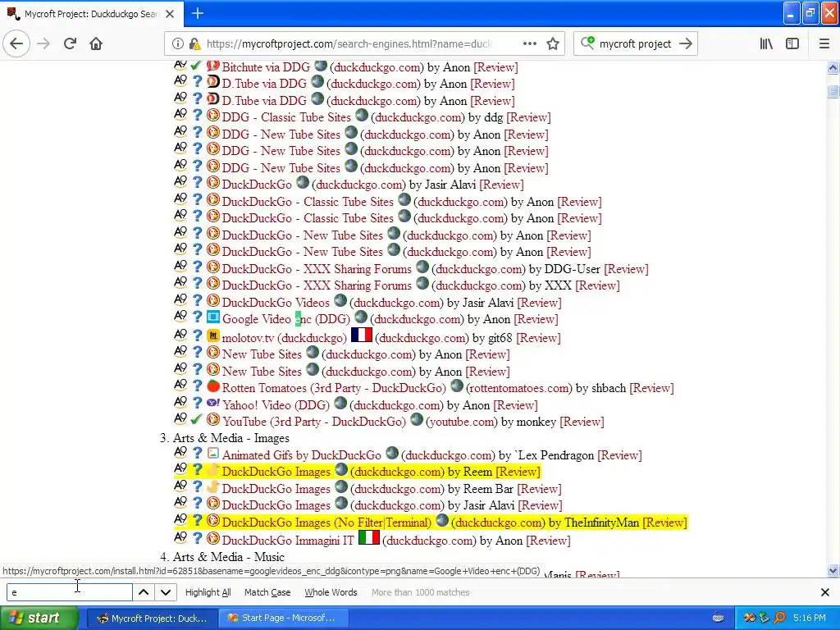Screen dimensions: 840x630
Task: Open DuckDuckGo Immagini IT link
Action: pos(288,541)
